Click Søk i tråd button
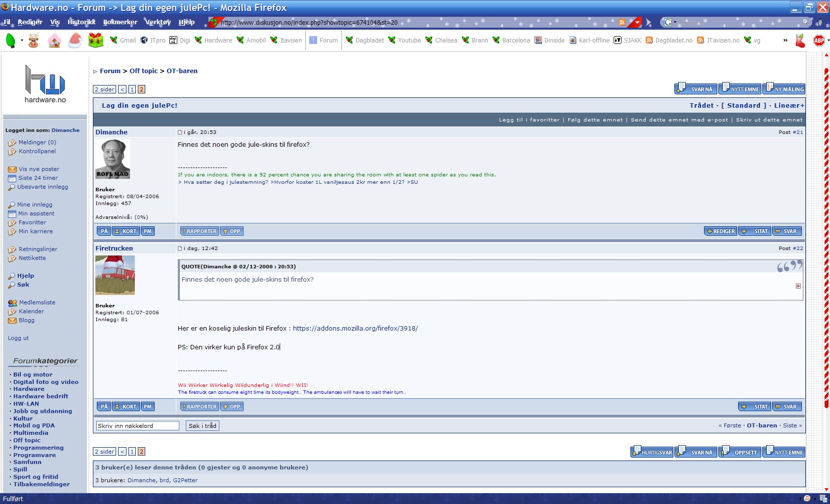Image resolution: width=830 pixels, height=504 pixels. [x=203, y=426]
